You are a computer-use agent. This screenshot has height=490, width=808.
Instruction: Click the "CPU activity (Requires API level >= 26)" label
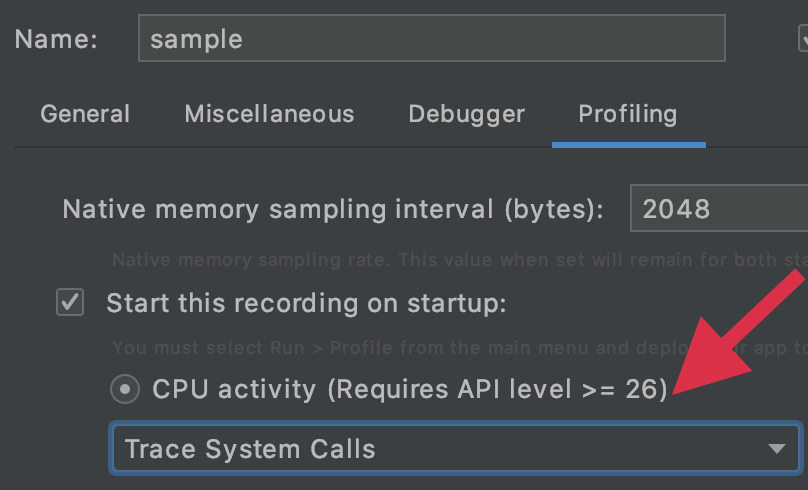(409, 389)
